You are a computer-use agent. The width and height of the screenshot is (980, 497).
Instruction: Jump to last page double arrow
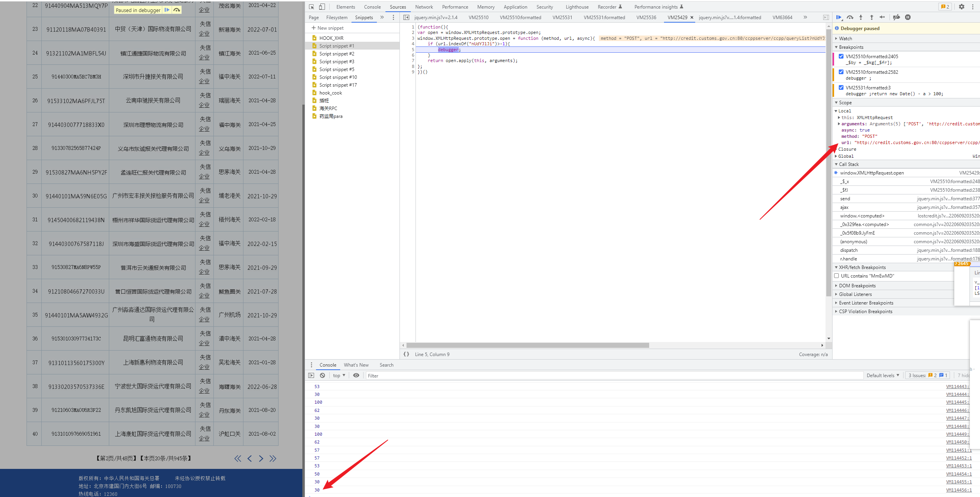[273, 458]
